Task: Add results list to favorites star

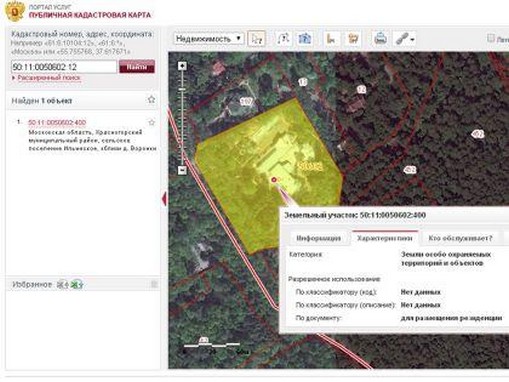Action: coord(151,100)
